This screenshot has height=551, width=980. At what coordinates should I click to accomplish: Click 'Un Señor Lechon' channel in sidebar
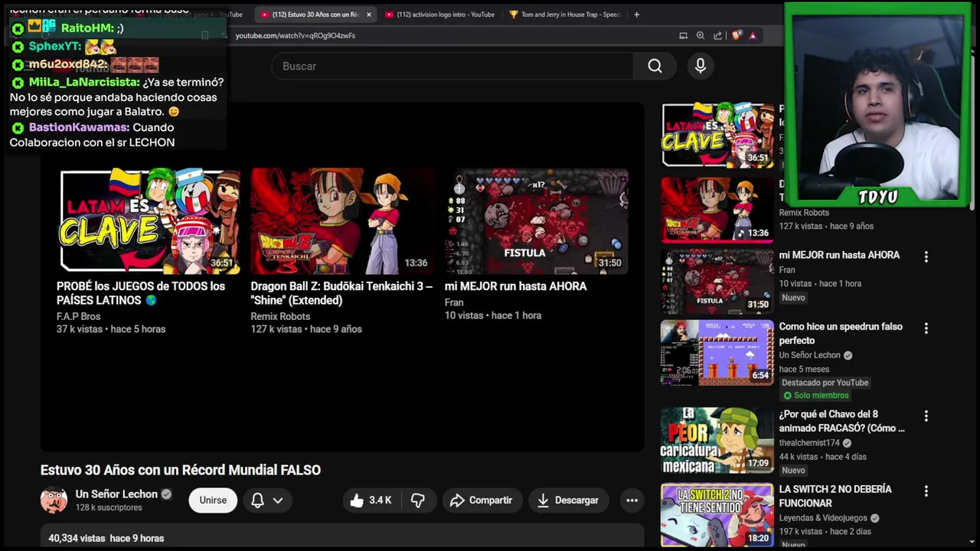coord(809,355)
